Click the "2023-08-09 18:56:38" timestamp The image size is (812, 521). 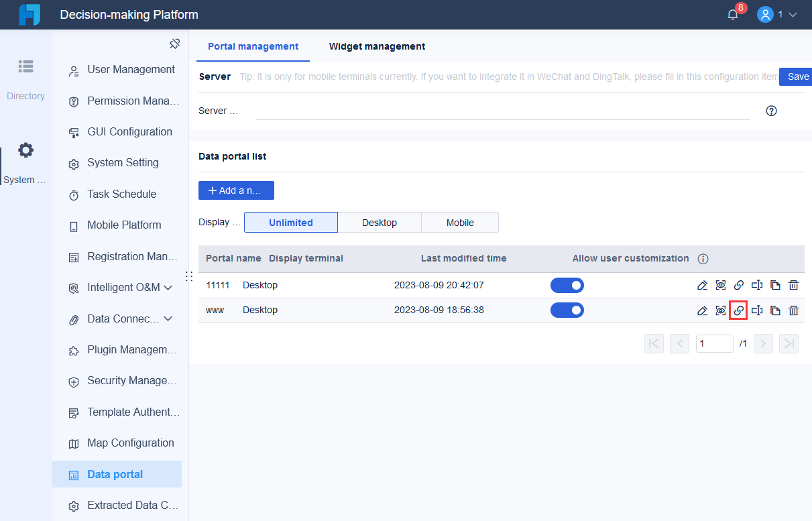click(x=439, y=310)
